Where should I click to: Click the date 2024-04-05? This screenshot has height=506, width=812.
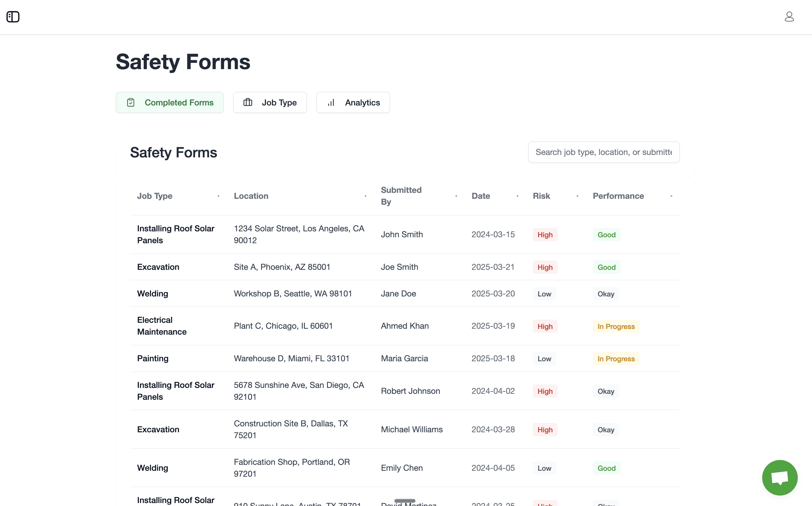pos(493,468)
